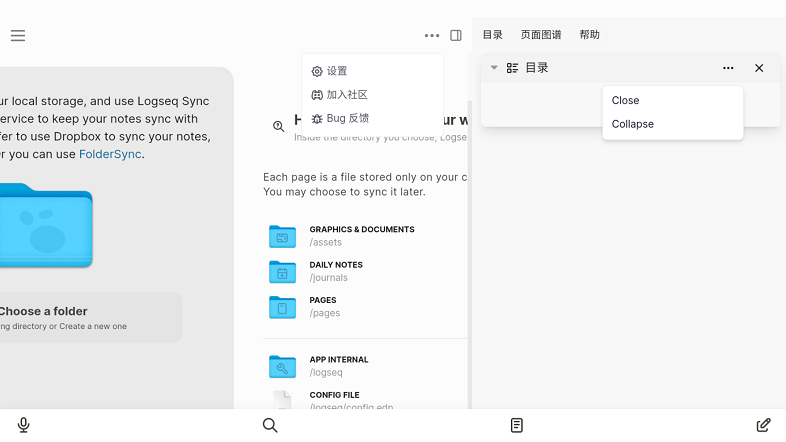Open 设置 from the dropdown menu
This screenshot has width=786, height=442.
coord(337,71)
